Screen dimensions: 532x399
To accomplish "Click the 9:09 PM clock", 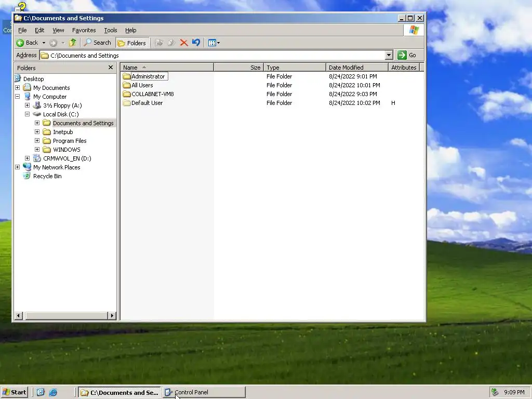I will [514, 392].
